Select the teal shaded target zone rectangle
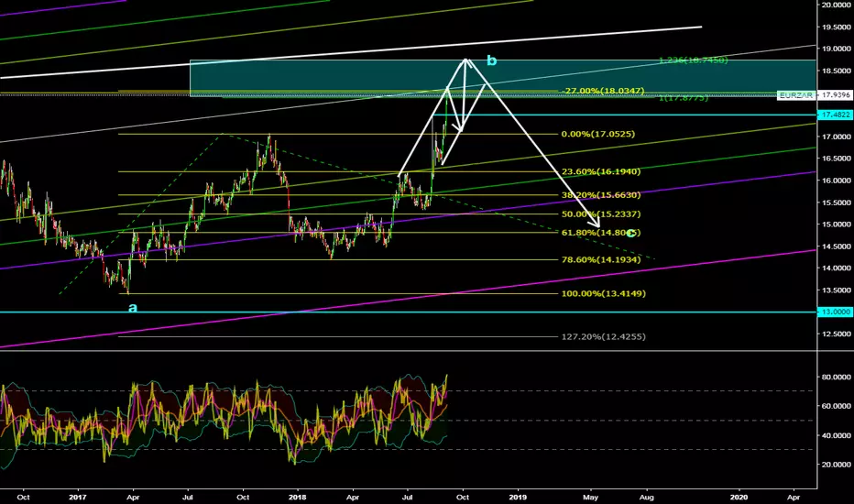 coord(503,78)
